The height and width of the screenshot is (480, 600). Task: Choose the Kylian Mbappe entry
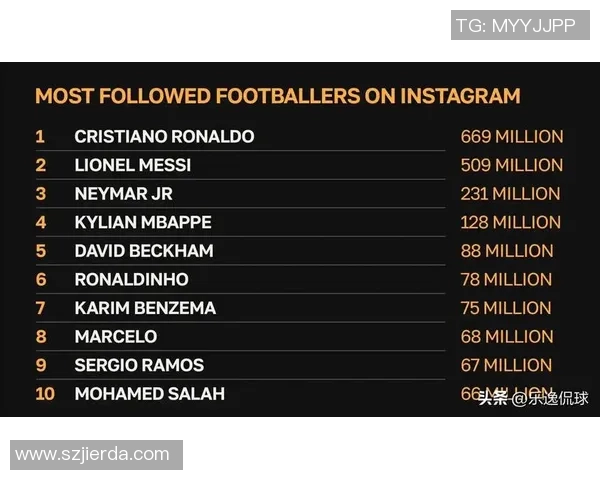143,222
